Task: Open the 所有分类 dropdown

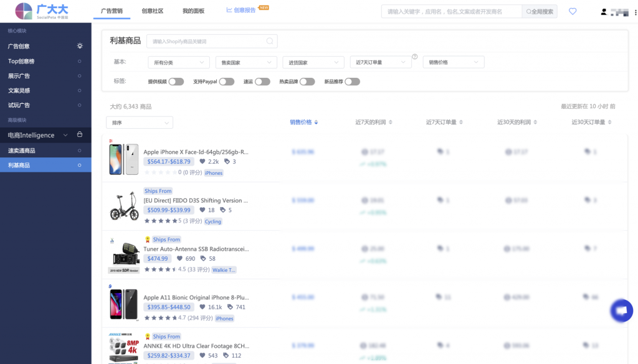Action: 179,62
